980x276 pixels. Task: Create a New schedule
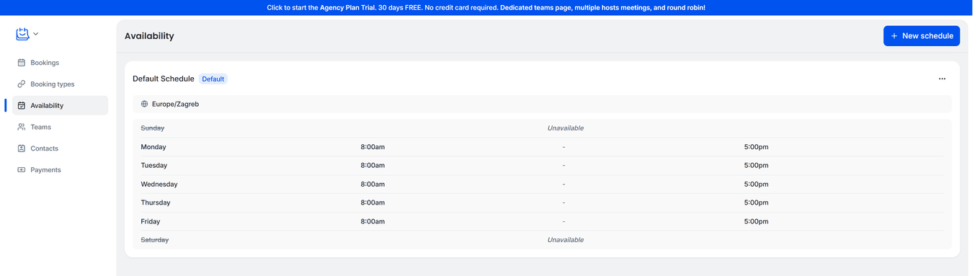coord(922,36)
